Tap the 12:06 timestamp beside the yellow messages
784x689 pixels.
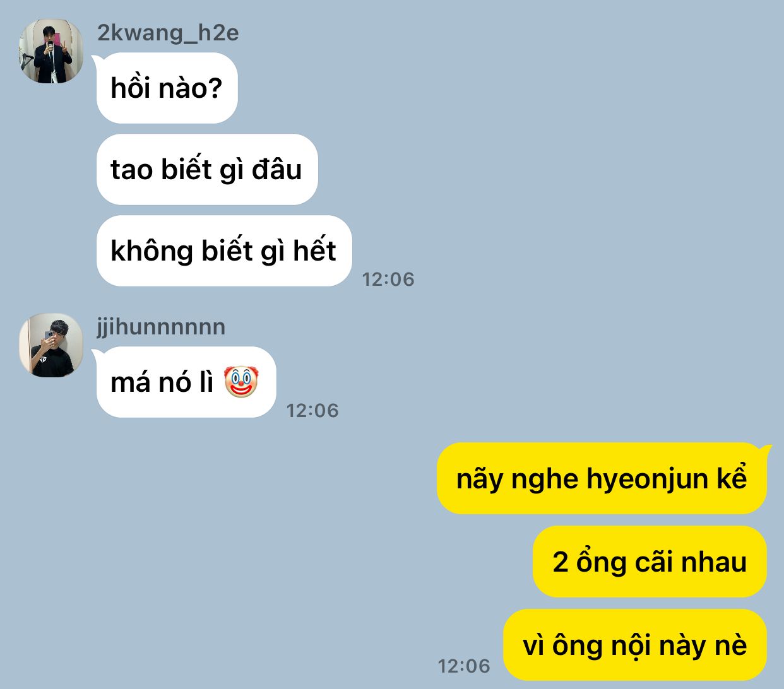(463, 666)
